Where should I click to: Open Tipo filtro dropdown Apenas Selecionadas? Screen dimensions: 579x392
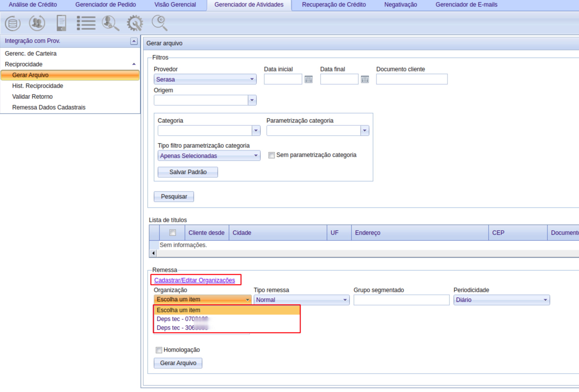[x=209, y=156]
